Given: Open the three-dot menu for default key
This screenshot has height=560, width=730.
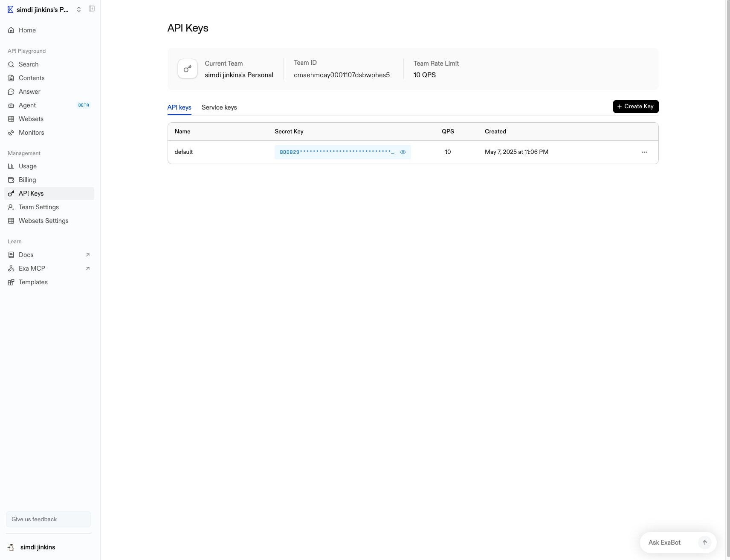Looking at the screenshot, I should 645,152.
